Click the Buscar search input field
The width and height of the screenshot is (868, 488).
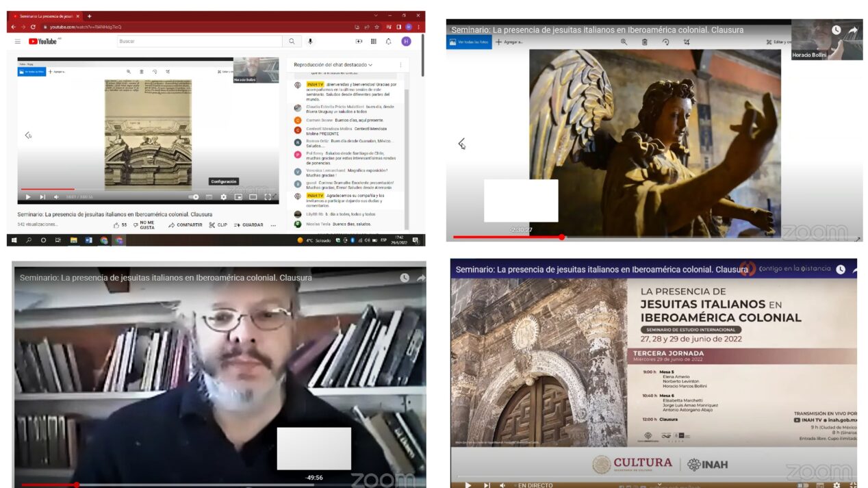tap(200, 42)
